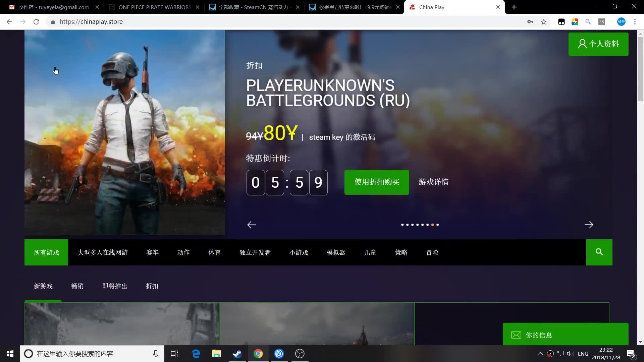Select the 儿童 kids category
644x362 pixels.
[x=370, y=252]
